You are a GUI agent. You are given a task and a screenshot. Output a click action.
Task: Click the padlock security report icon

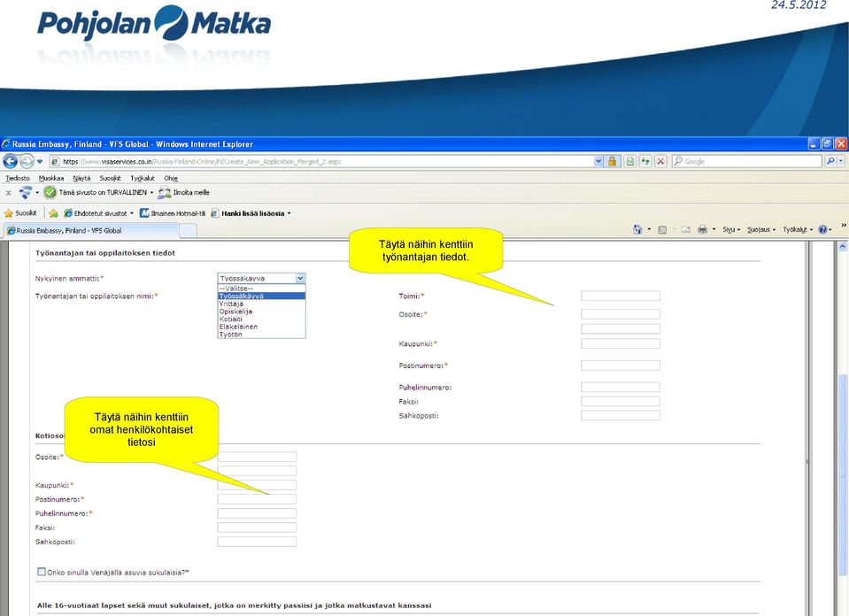pyautogui.click(x=613, y=161)
